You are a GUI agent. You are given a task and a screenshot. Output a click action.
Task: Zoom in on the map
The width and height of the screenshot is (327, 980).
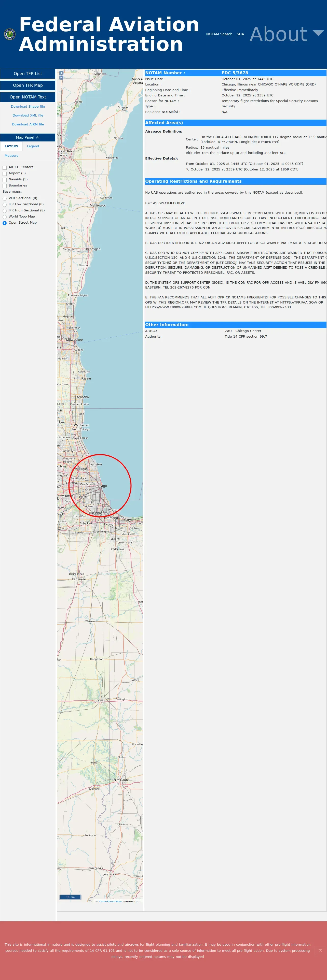point(61,73)
